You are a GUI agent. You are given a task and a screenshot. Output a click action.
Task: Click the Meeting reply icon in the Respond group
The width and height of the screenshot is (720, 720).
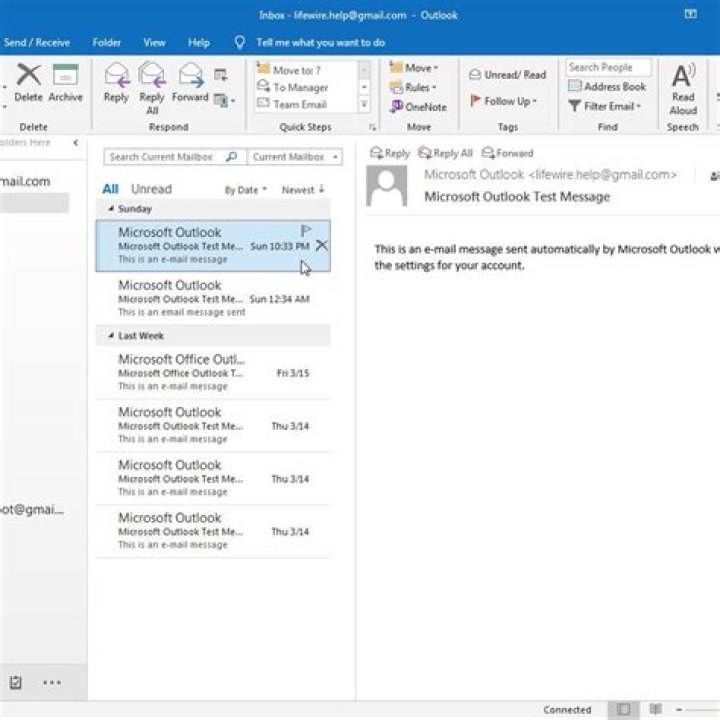coord(221,74)
